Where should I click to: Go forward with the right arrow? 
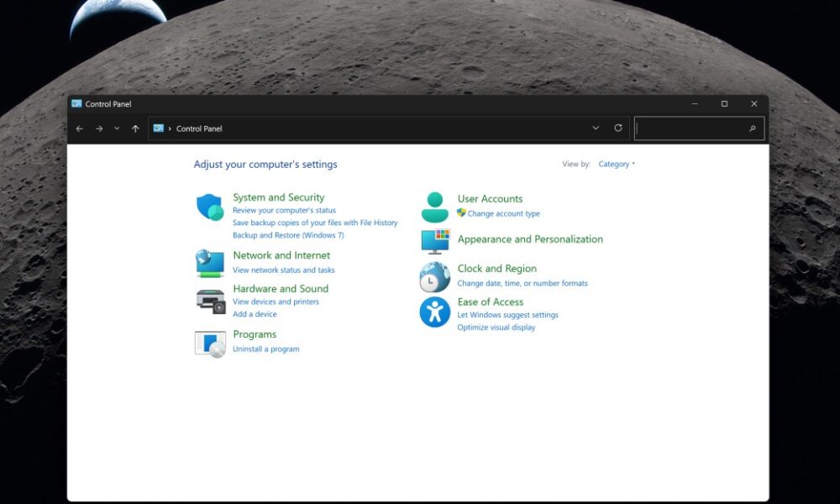point(99,129)
